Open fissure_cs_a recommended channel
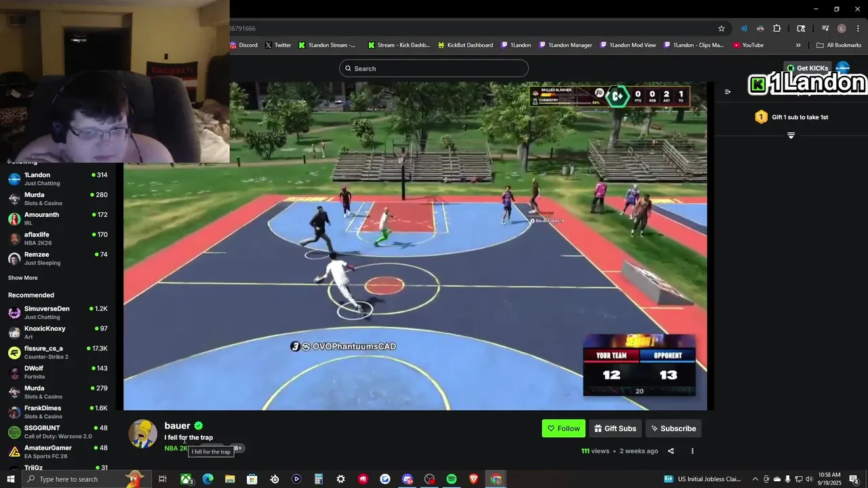The height and width of the screenshot is (488, 868). [x=58, y=352]
